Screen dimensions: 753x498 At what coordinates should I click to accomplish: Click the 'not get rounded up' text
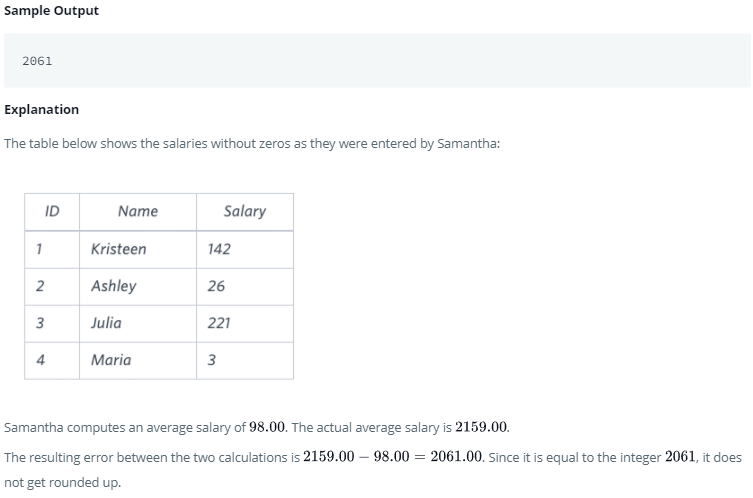62,482
